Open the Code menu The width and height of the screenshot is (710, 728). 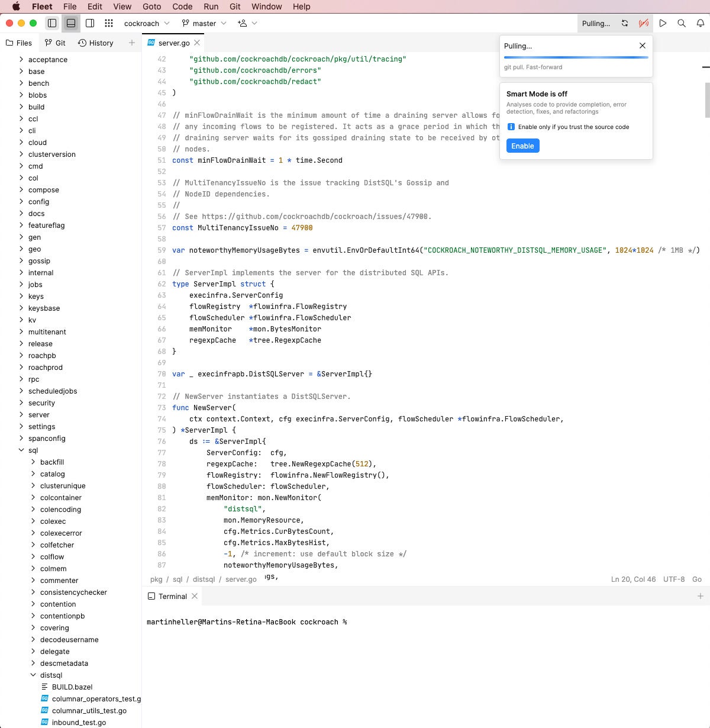click(x=182, y=7)
